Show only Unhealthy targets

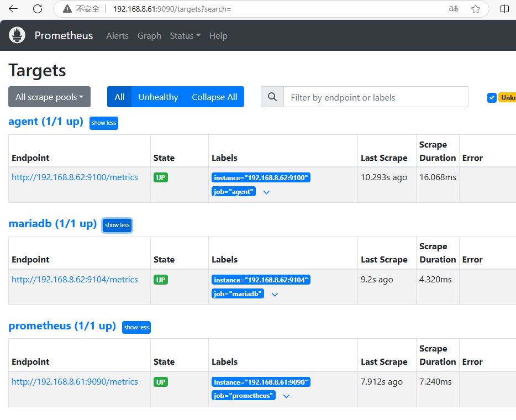(x=158, y=97)
